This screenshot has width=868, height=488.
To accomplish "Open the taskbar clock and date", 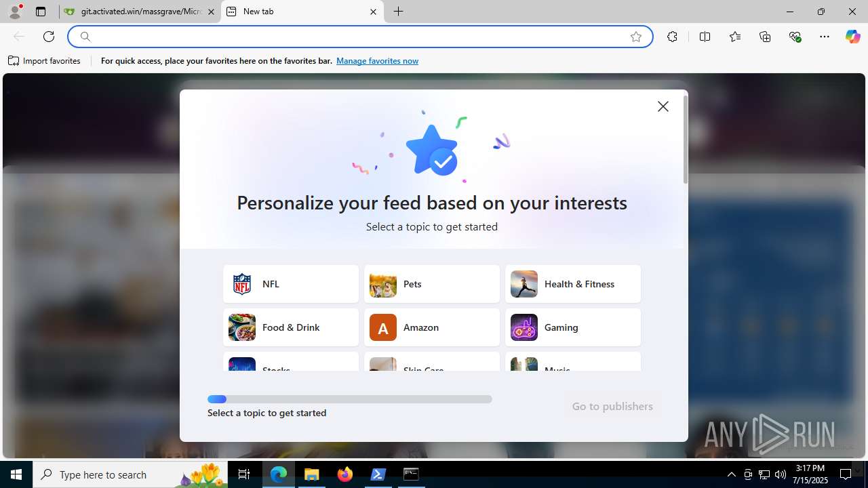I will [810, 474].
